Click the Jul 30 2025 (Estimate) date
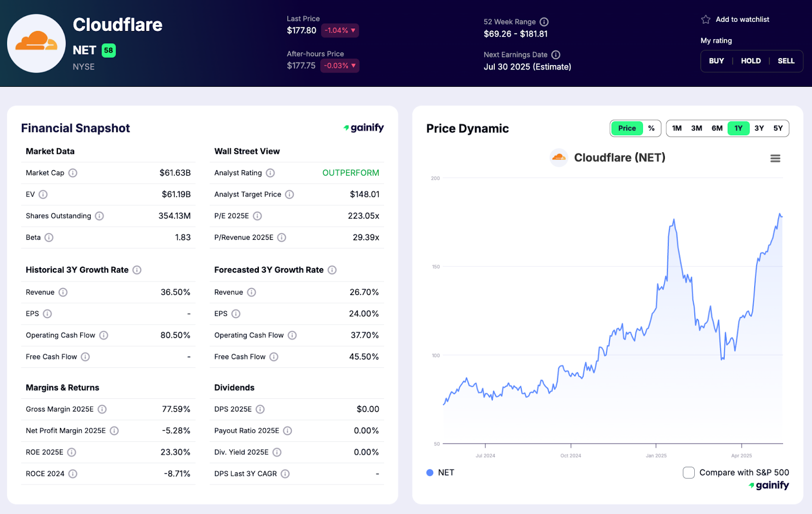Viewport: 812px width, 514px height. click(x=527, y=67)
